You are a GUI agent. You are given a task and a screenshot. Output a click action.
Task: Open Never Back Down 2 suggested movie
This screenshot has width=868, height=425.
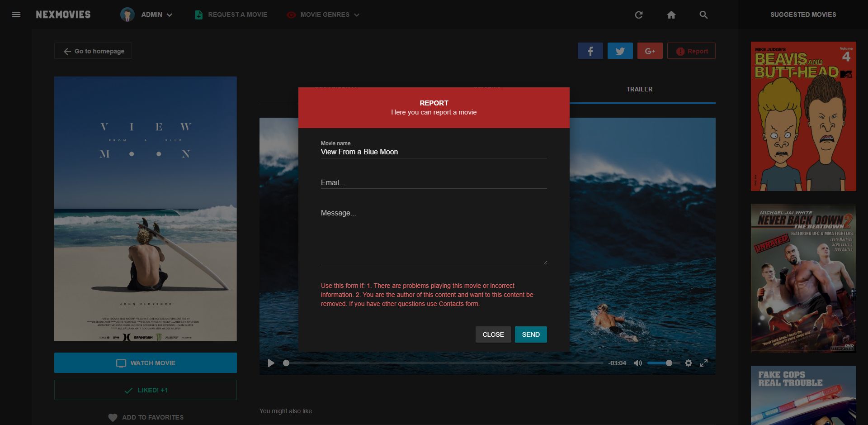point(803,278)
